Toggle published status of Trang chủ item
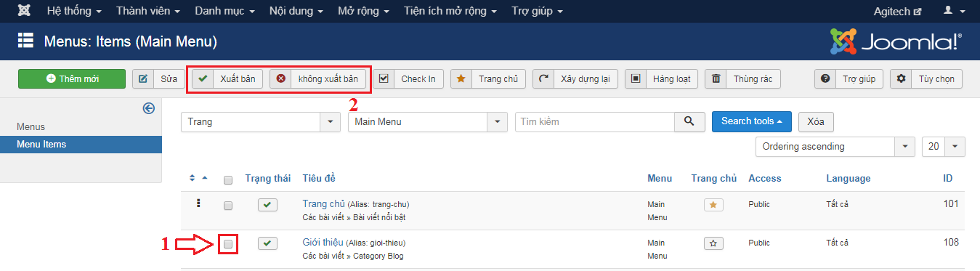 (x=268, y=206)
